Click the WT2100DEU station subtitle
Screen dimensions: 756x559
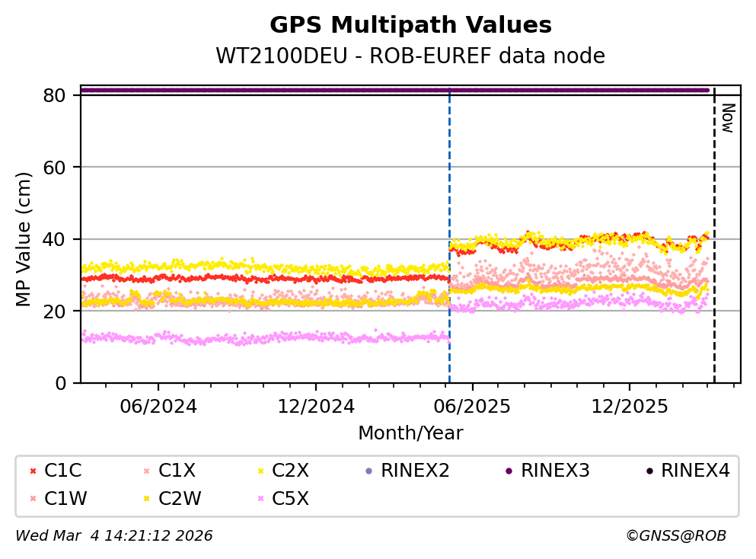pos(410,56)
